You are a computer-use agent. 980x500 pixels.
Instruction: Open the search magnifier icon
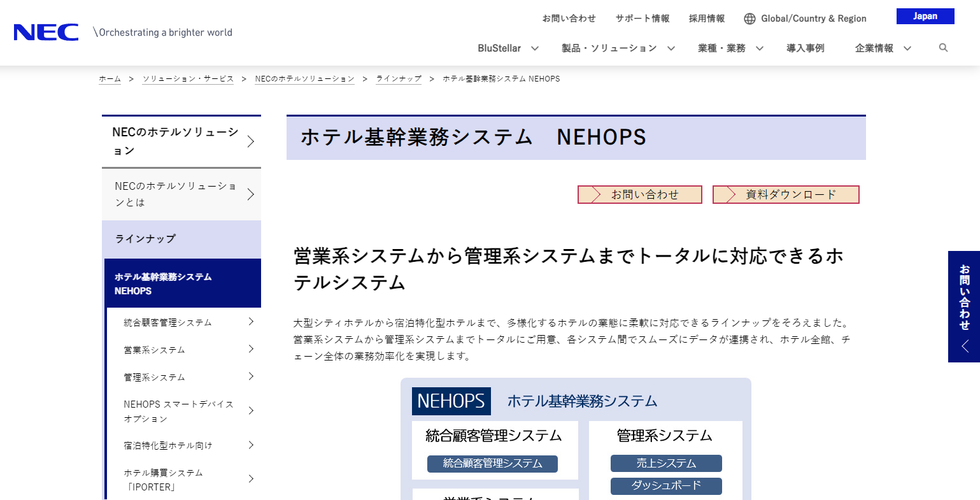pyautogui.click(x=943, y=48)
